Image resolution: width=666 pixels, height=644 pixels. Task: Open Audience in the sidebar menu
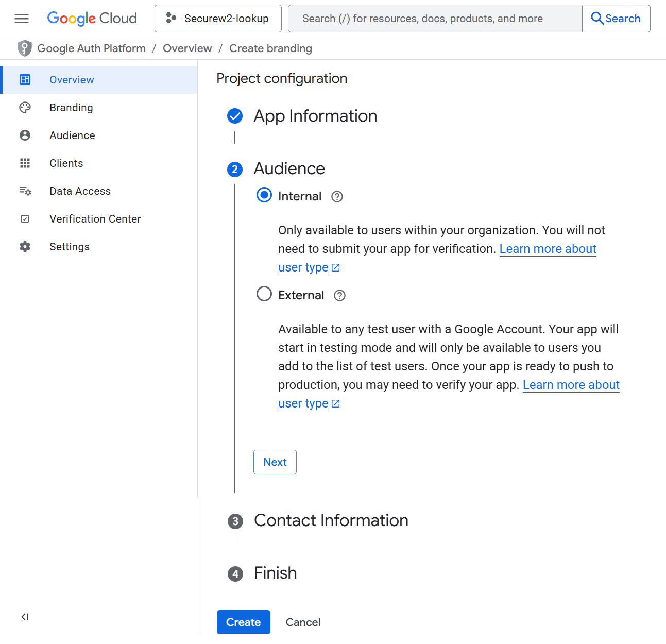pyautogui.click(x=72, y=135)
